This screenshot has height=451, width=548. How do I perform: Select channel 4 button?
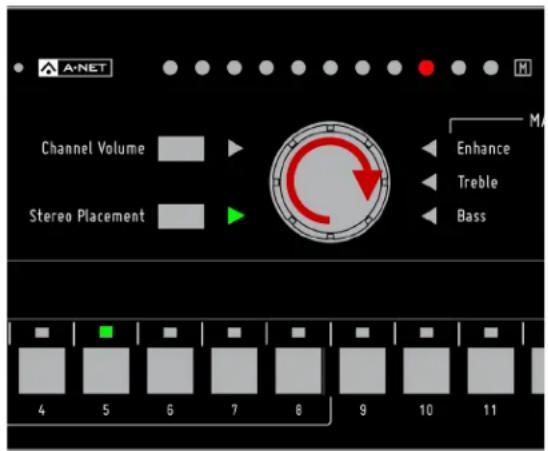[42, 371]
